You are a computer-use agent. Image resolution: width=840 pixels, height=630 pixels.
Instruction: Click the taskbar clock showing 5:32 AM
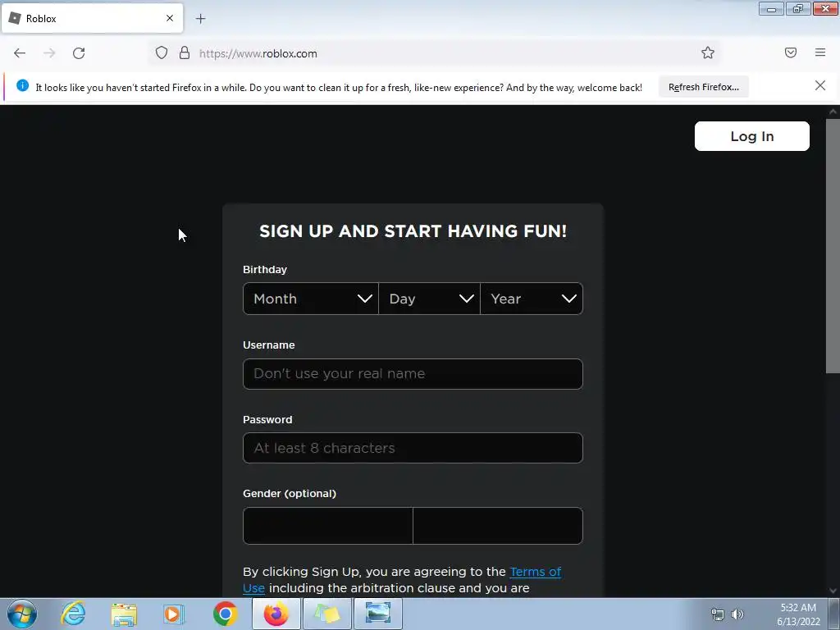click(798, 614)
